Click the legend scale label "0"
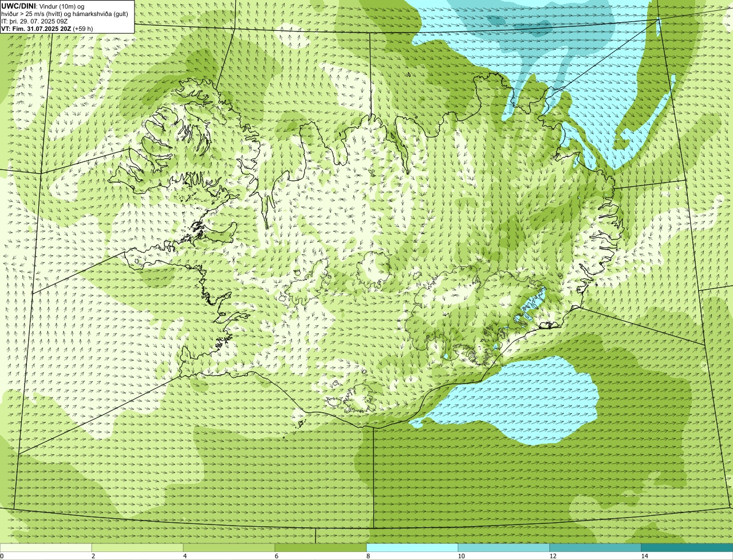 click(x=2, y=556)
